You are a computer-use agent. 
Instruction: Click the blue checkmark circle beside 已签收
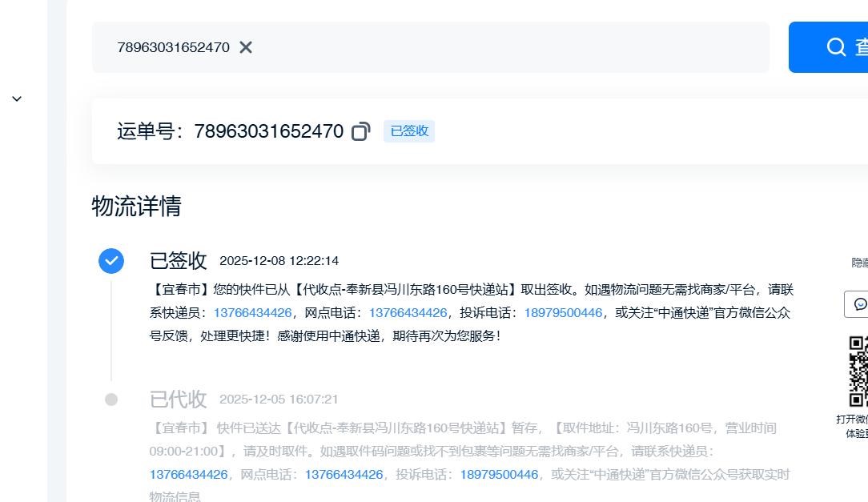click(x=111, y=261)
